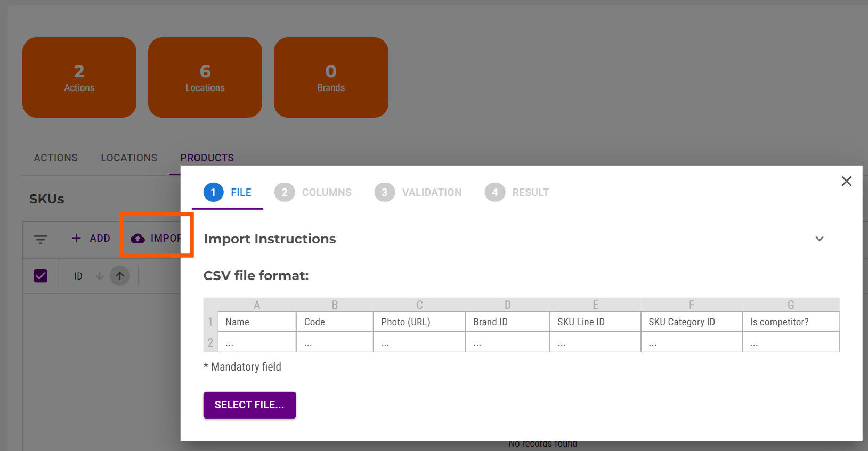
Task: Click the step 3 circle for VALIDATION
Action: [x=384, y=192]
